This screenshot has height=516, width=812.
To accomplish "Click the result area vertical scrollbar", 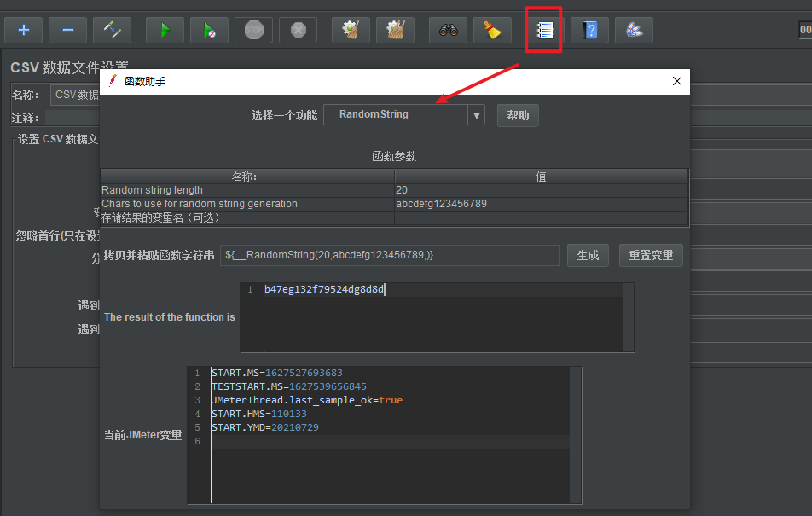I will tap(628, 317).
